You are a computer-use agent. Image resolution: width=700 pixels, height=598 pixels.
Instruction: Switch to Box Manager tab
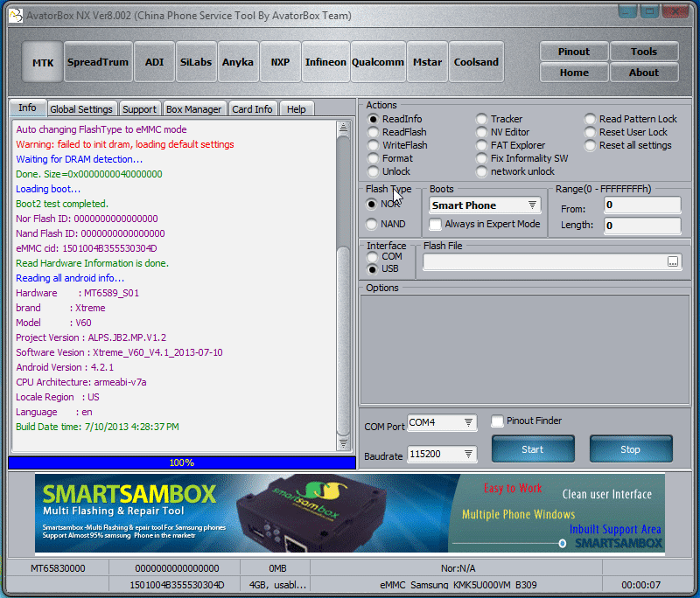click(193, 109)
